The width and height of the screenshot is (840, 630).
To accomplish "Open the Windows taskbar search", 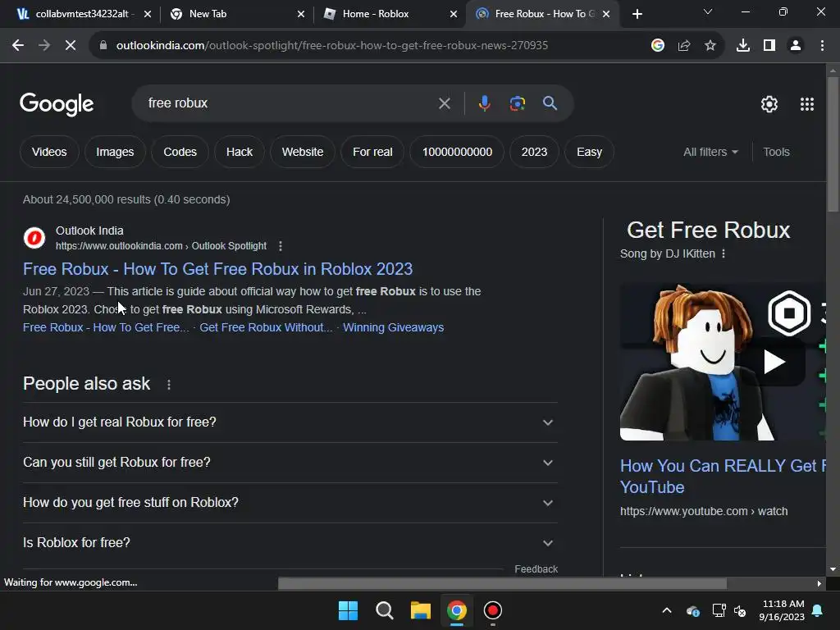I will pos(384,610).
